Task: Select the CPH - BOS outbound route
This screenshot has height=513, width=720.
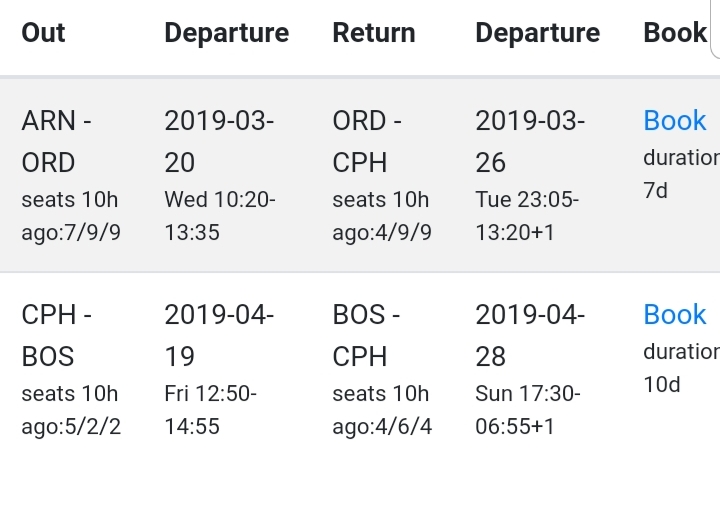Action: click(x=56, y=335)
